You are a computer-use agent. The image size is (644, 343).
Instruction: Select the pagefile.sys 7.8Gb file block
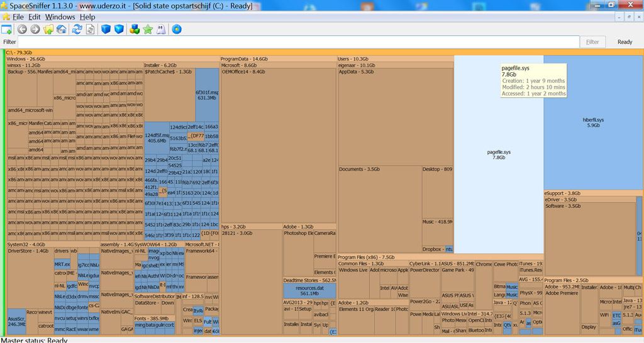(499, 155)
